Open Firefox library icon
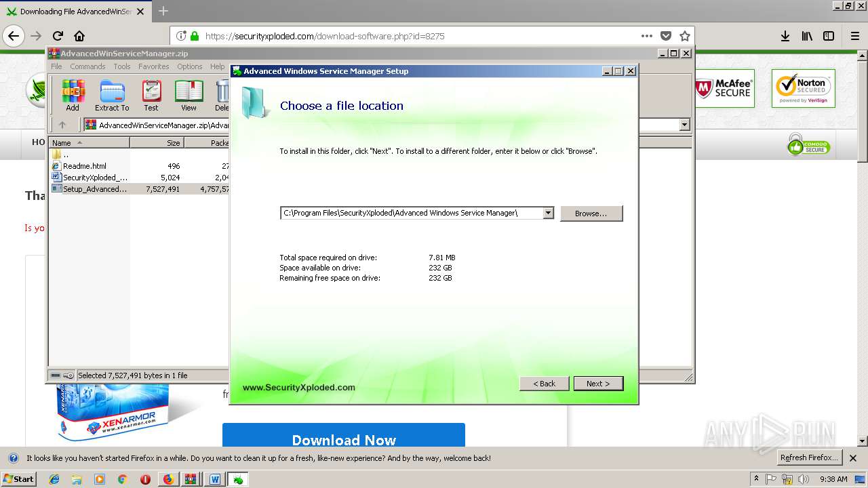Image resolution: width=868 pixels, height=488 pixels. tap(807, 36)
